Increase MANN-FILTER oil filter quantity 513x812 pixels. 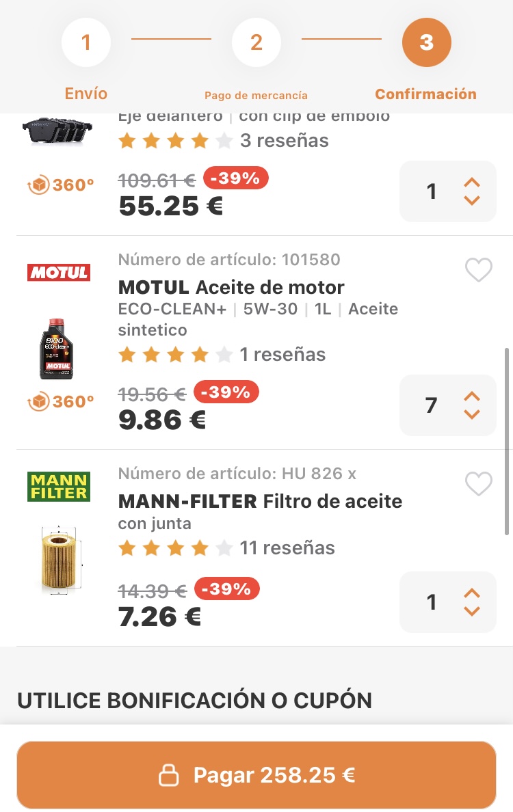coord(472,593)
